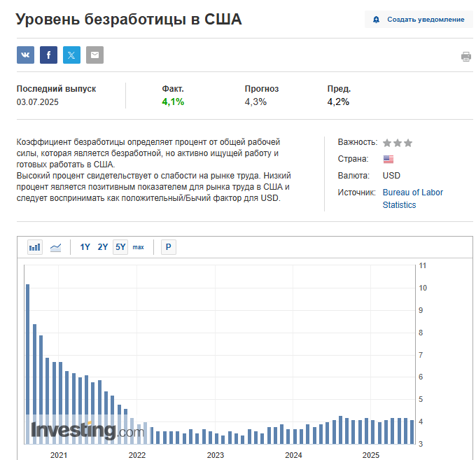This screenshot has width=476, height=460.
Task: Select 2Y chart range
Action: 103,247
